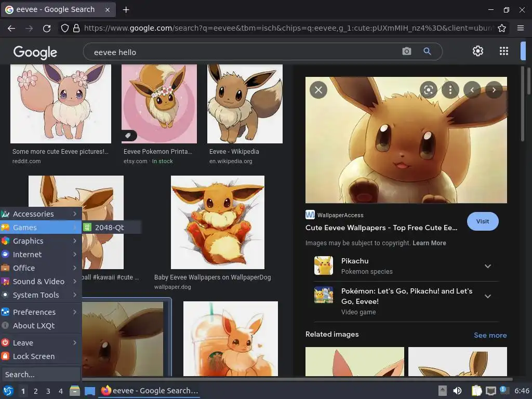This screenshot has width=532, height=399.
Task: Click the LXQt start menu button in taskbar
Action: (8, 391)
